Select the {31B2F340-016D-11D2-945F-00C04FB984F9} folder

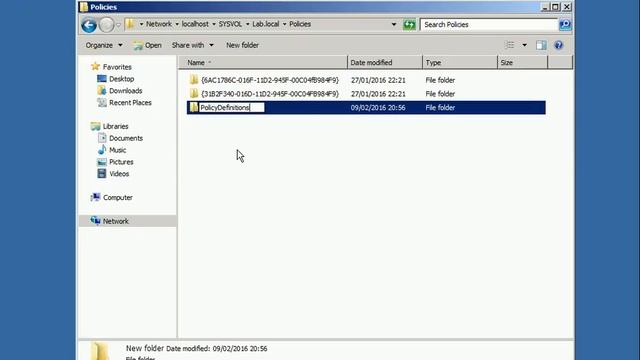click(x=270, y=94)
